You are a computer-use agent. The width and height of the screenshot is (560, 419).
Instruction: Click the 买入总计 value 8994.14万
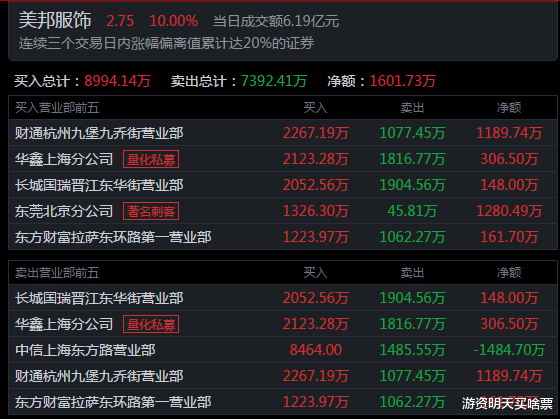(118, 81)
